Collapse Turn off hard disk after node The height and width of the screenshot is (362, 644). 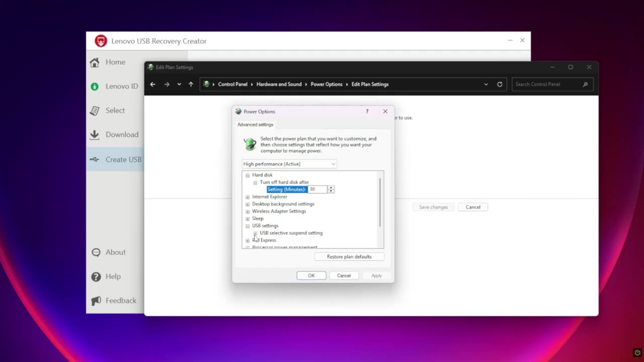click(x=255, y=183)
